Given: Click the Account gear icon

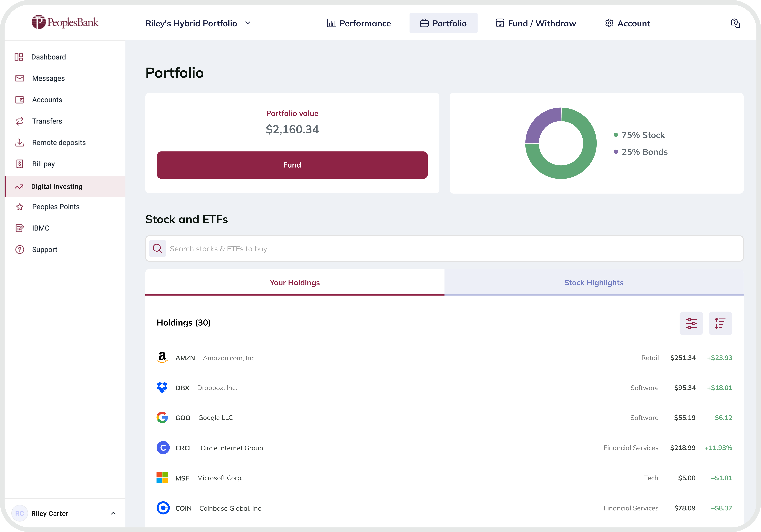Looking at the screenshot, I should (609, 23).
